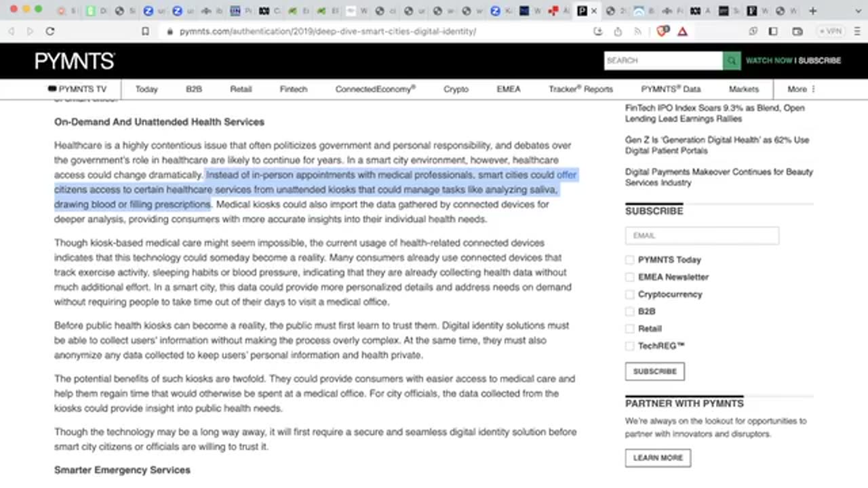The height and width of the screenshot is (488, 868).
Task: Close the active PYMNTS tab
Action: (595, 11)
